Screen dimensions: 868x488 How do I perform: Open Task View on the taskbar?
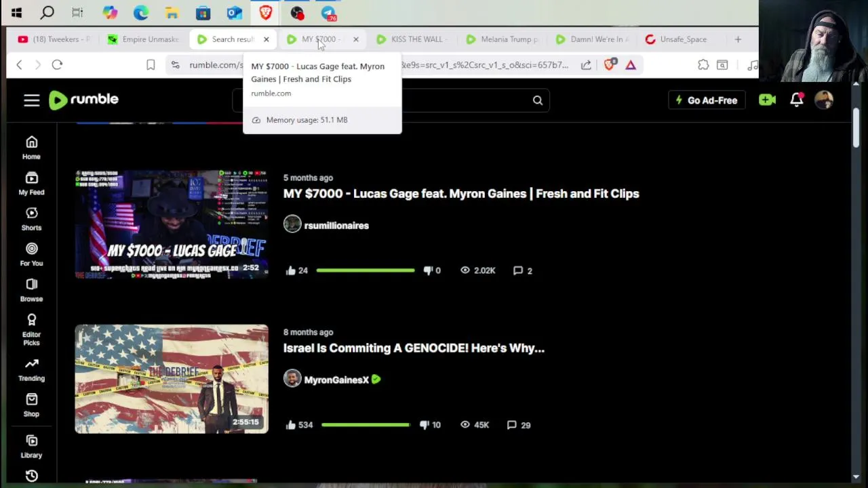pyautogui.click(x=77, y=12)
